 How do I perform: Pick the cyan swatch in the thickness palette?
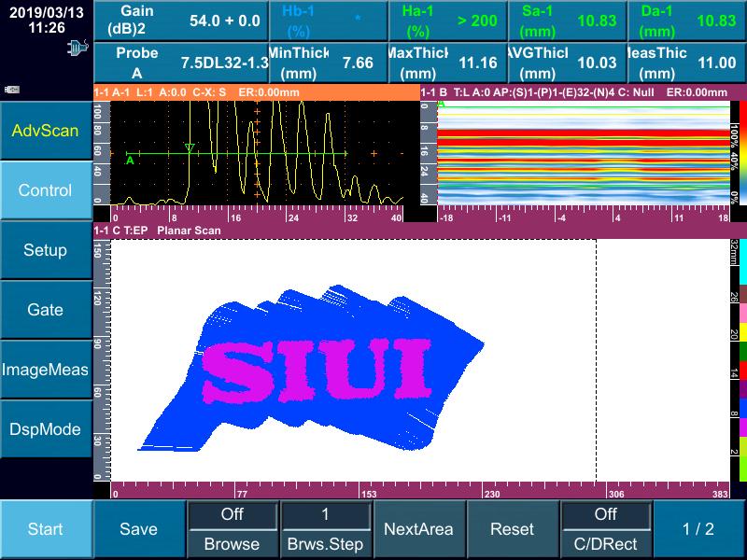(x=742, y=263)
